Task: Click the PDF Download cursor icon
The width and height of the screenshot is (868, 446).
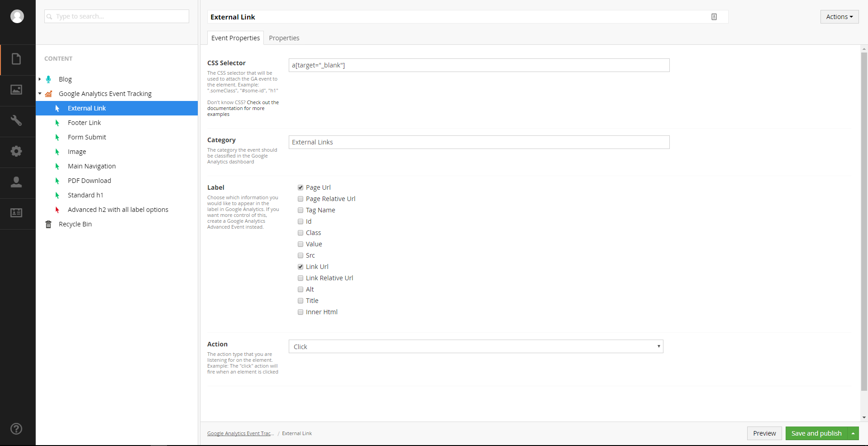Action: click(x=57, y=181)
